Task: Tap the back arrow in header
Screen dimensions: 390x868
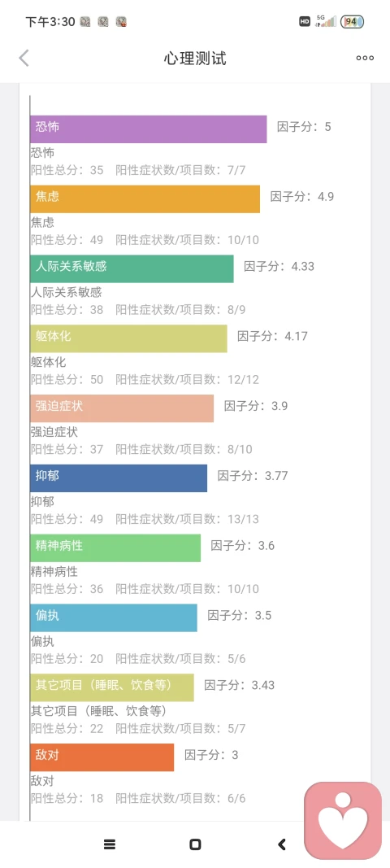Action: pos(24,58)
